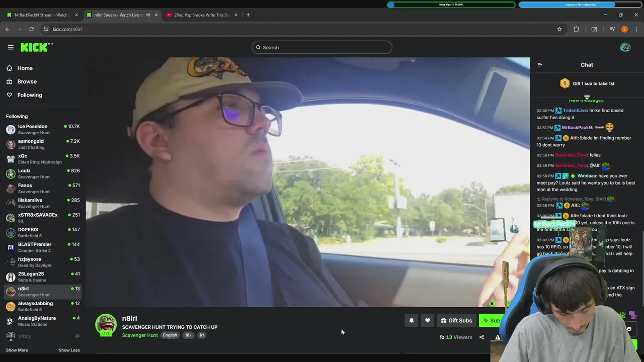Click the 13 Viewers count
The width and height of the screenshot is (644, 362).
pyautogui.click(x=456, y=337)
